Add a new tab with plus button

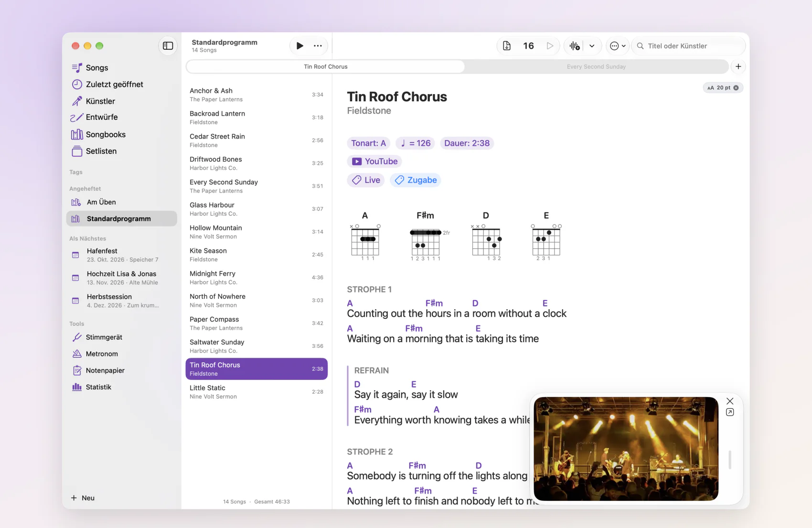738,66
